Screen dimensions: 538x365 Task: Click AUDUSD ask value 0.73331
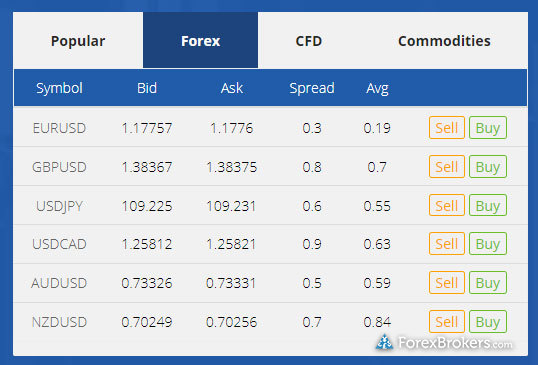[232, 283]
